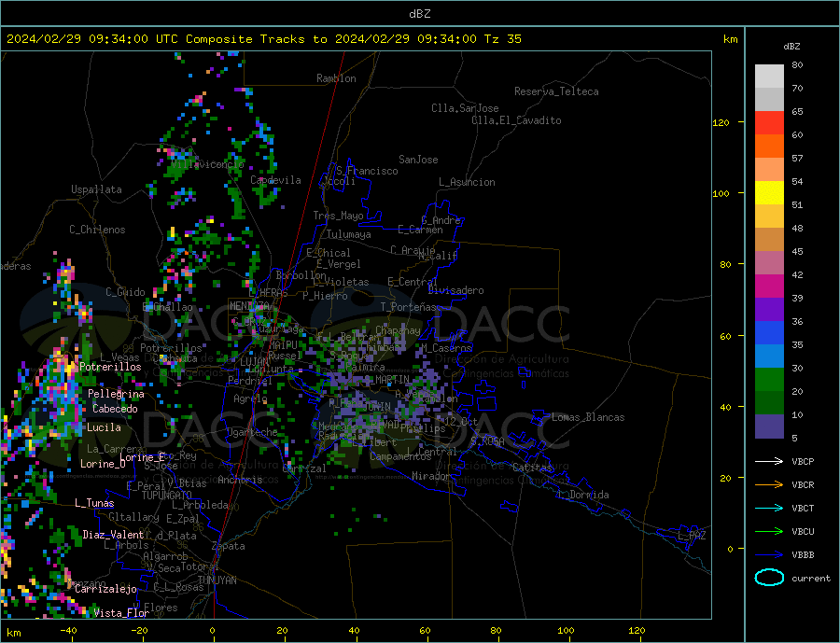Click the Capdevila map label
840x643 pixels.
(x=275, y=180)
